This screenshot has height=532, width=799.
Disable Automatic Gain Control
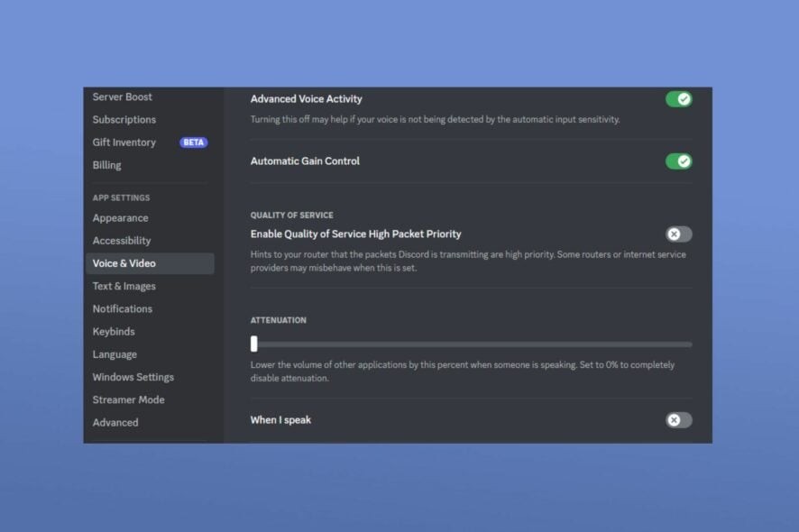tap(678, 161)
